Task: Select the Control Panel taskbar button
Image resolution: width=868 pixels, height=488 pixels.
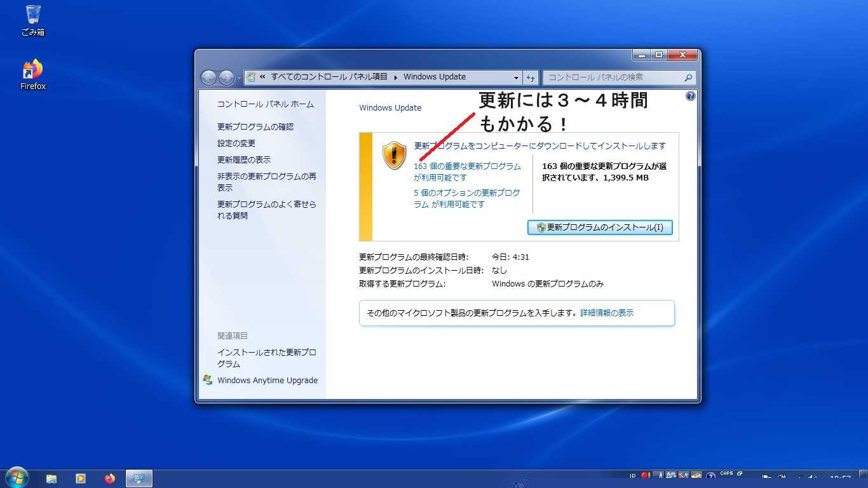Action: point(139,478)
